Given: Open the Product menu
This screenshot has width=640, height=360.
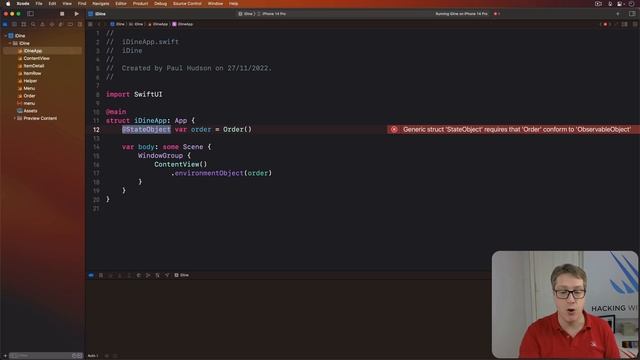Looking at the screenshot, I should pos(140,4).
